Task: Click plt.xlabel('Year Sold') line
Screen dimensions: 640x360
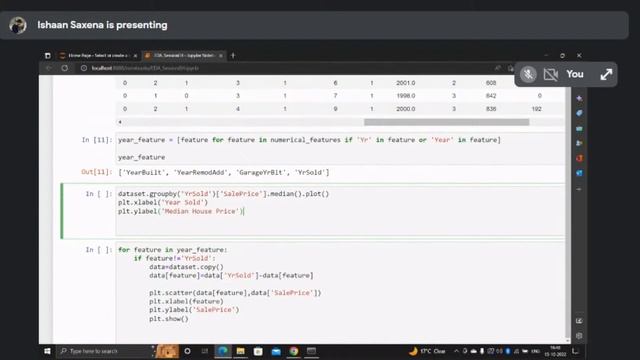Action: pyautogui.click(x=163, y=202)
